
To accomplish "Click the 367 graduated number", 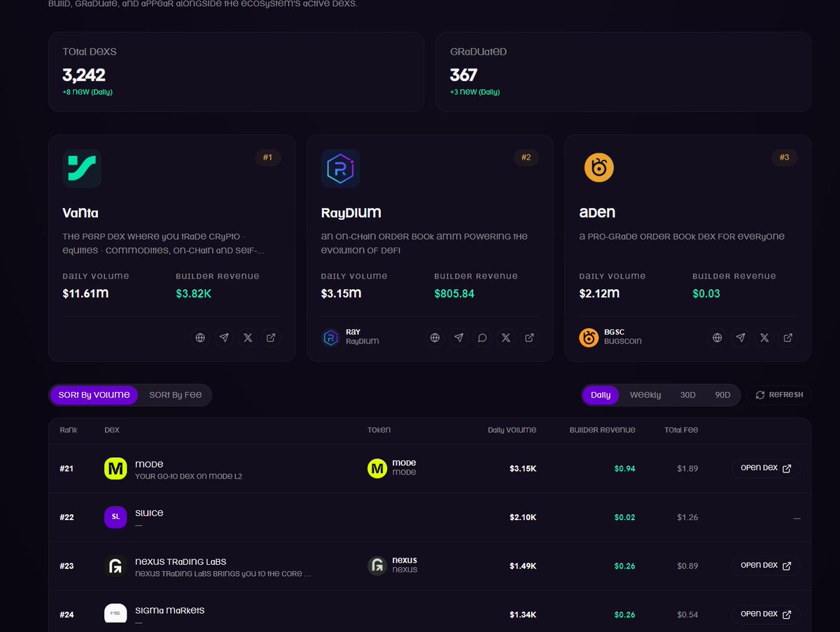I will click(463, 75).
